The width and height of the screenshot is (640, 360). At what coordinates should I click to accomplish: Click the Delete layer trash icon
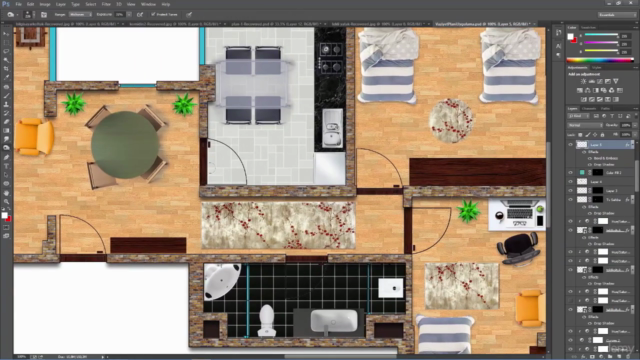[x=629, y=357]
